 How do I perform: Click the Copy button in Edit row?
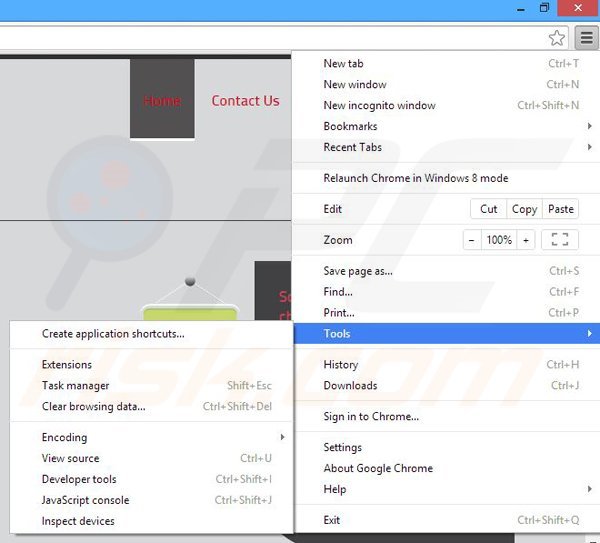[524, 209]
